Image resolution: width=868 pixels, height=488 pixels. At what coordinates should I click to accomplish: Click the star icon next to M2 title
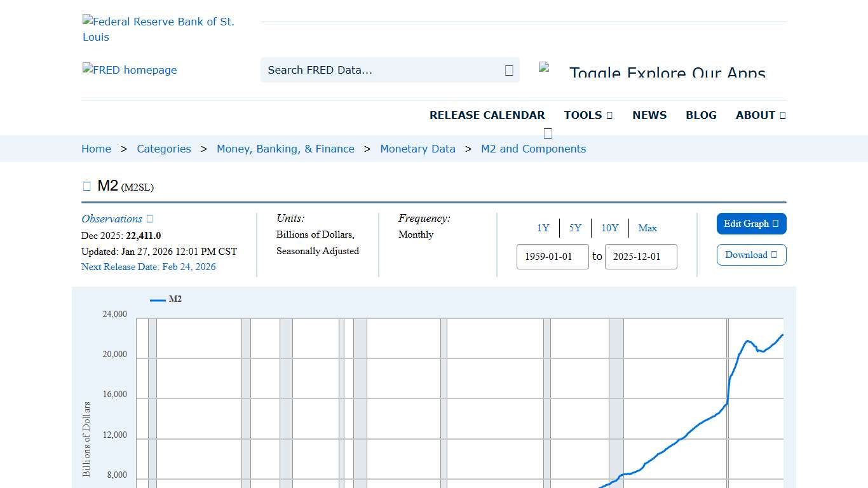pos(87,186)
